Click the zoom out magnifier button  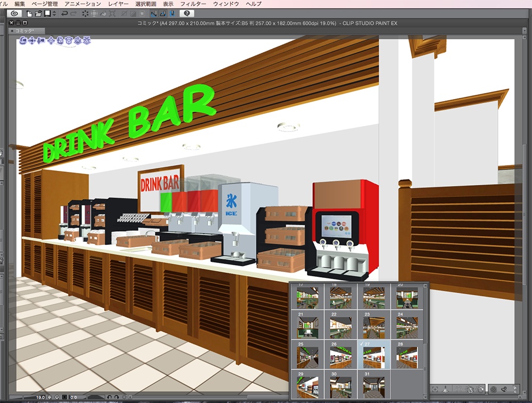[x=50, y=397]
